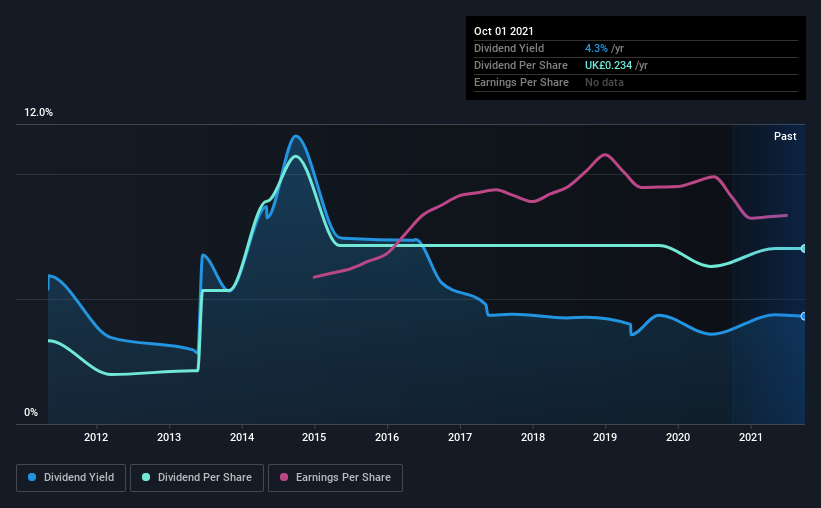Click the Past region label
This screenshot has height=508, width=821.
click(785, 136)
